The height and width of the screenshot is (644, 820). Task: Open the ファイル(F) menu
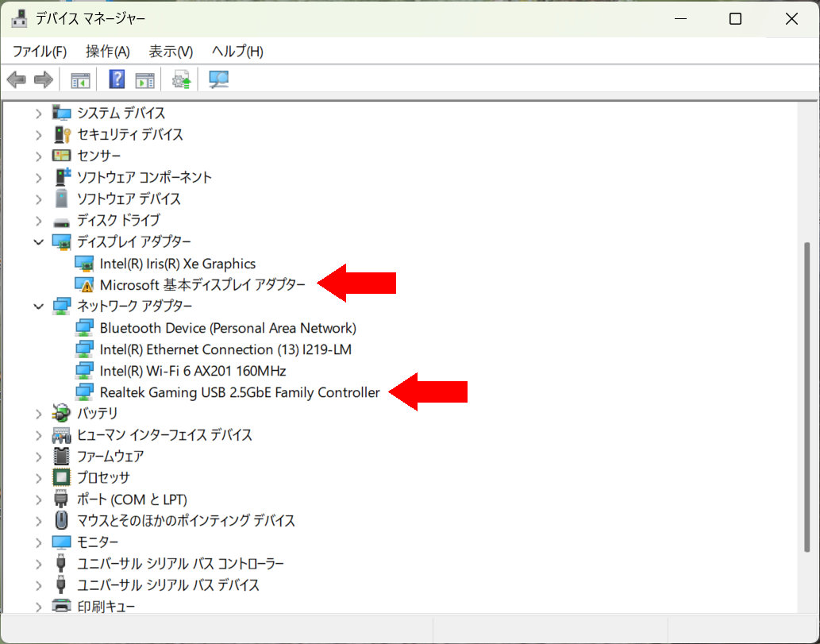[40, 52]
